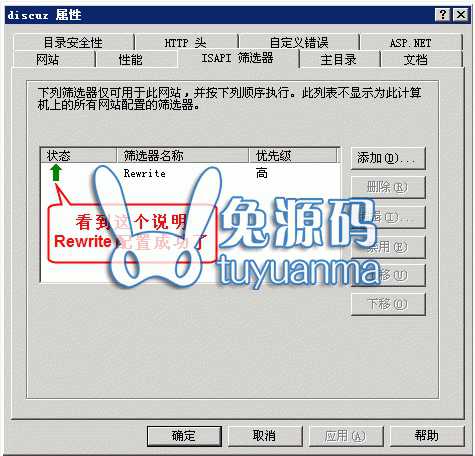Click the 下移 move down button
The height and width of the screenshot is (456, 475).
(388, 304)
